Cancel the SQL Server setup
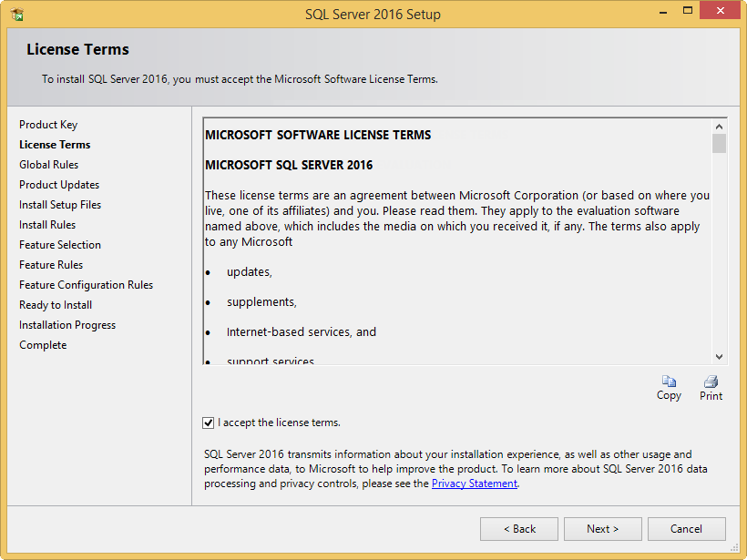The height and width of the screenshot is (560, 747). click(x=686, y=529)
